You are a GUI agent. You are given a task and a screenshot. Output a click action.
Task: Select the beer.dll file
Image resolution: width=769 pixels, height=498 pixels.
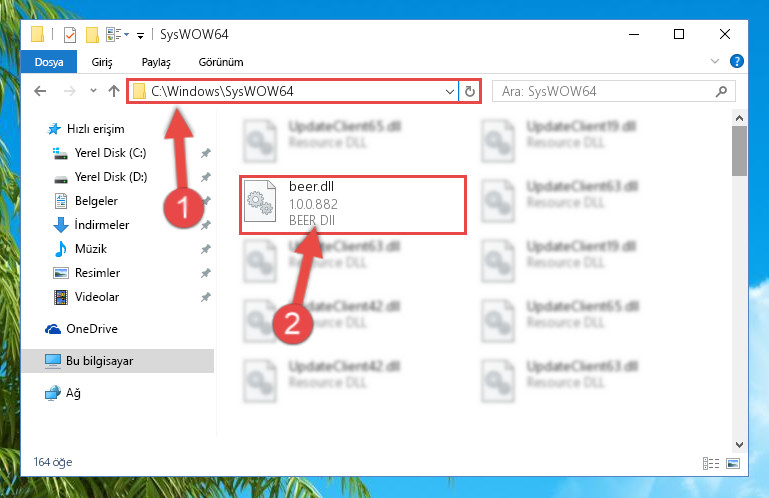(x=353, y=205)
